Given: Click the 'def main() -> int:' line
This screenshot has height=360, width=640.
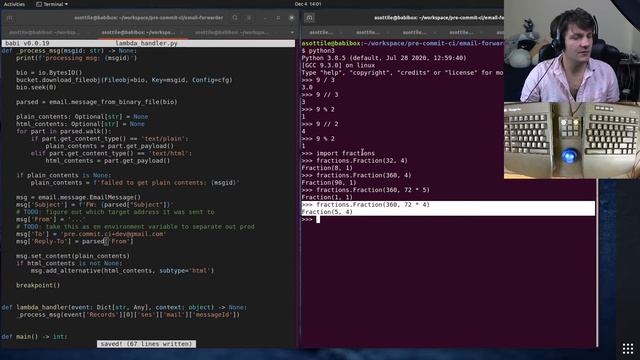Looking at the screenshot, I should pos(34,337).
